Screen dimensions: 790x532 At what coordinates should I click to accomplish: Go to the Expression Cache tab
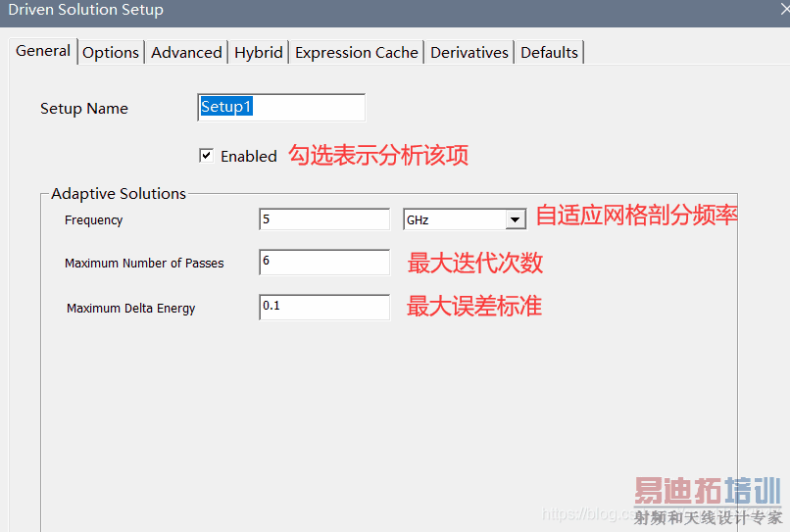(357, 52)
